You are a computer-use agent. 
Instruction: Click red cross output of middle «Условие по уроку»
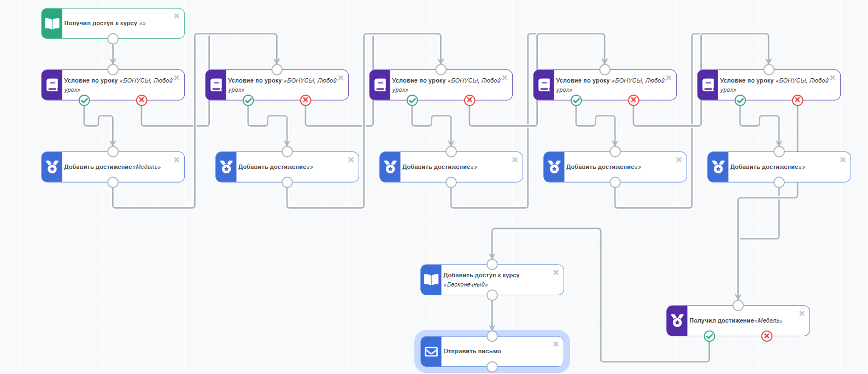(x=470, y=100)
